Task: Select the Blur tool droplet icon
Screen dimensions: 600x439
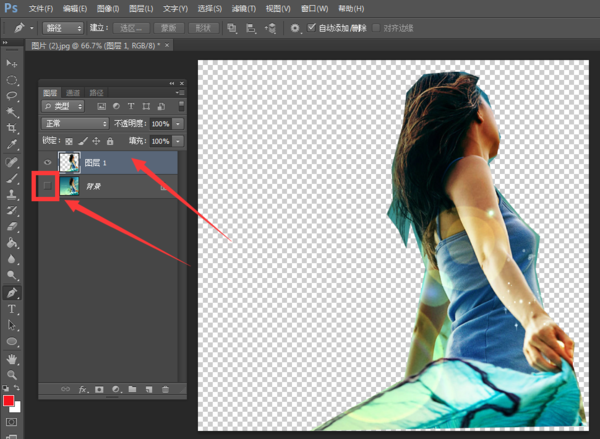Action: 11,259
